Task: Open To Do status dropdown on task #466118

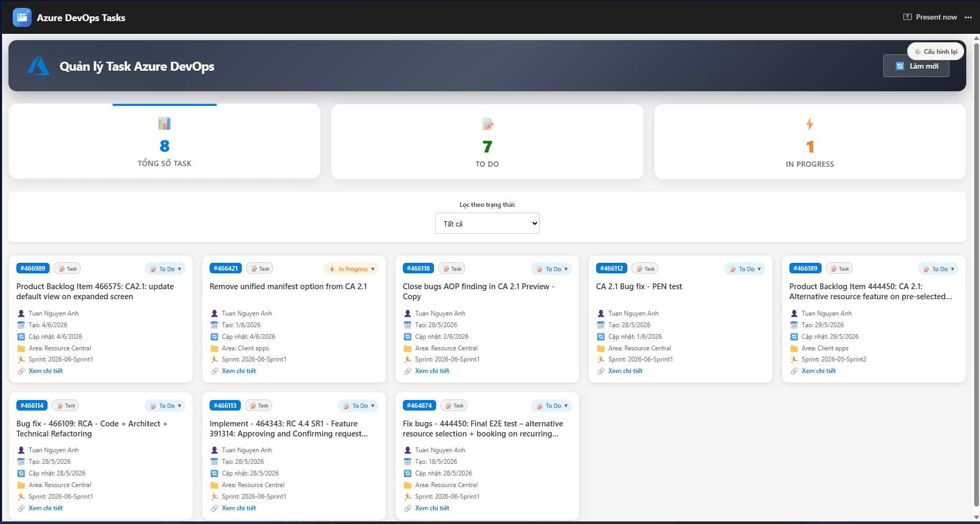Action: 551,269
